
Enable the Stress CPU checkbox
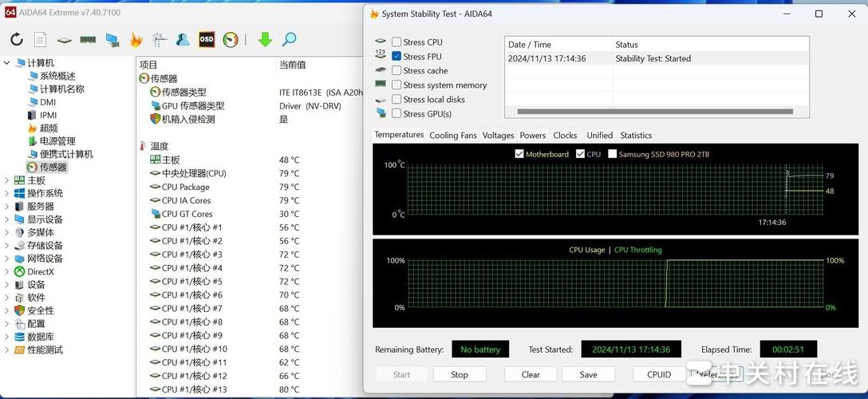coord(397,42)
